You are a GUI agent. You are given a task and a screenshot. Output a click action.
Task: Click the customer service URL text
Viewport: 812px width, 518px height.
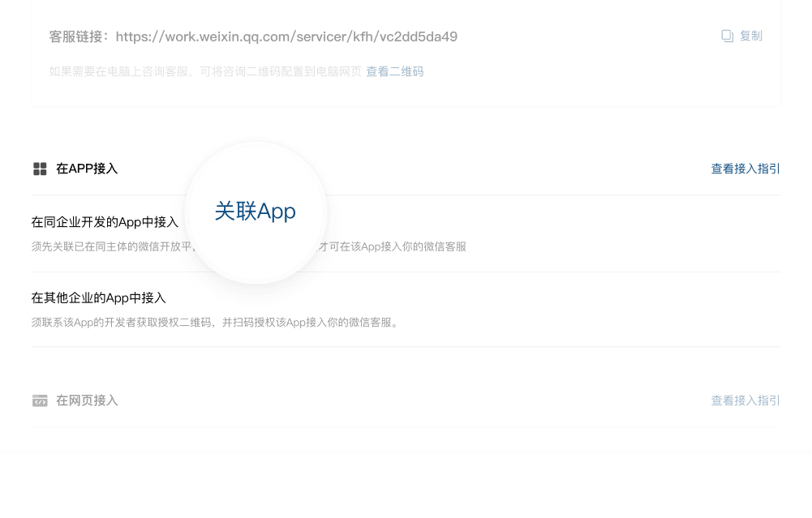pos(286,36)
